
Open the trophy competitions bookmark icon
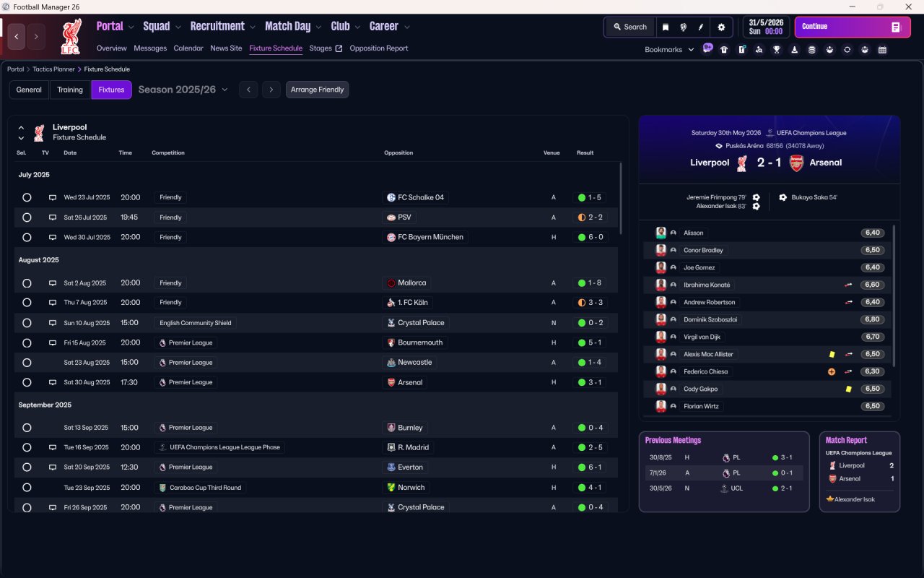point(777,50)
